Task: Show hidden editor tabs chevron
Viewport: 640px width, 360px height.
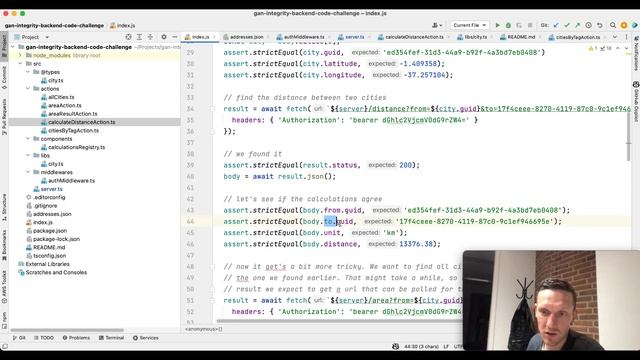Action: pos(615,37)
